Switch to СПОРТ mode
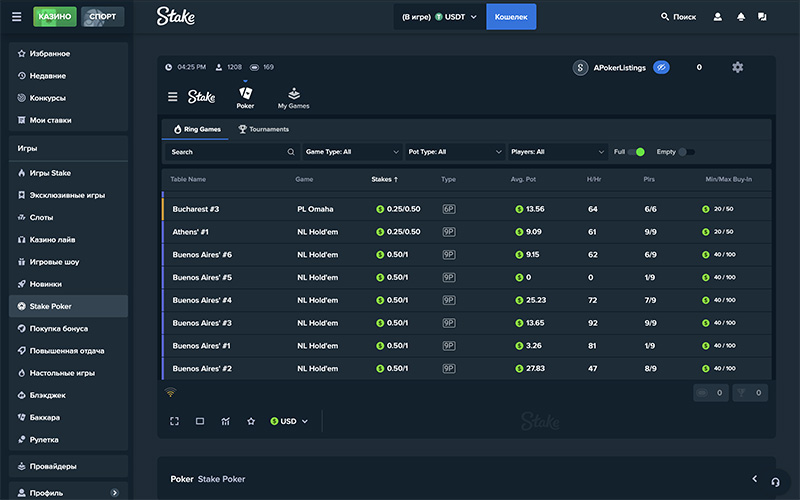 103,16
